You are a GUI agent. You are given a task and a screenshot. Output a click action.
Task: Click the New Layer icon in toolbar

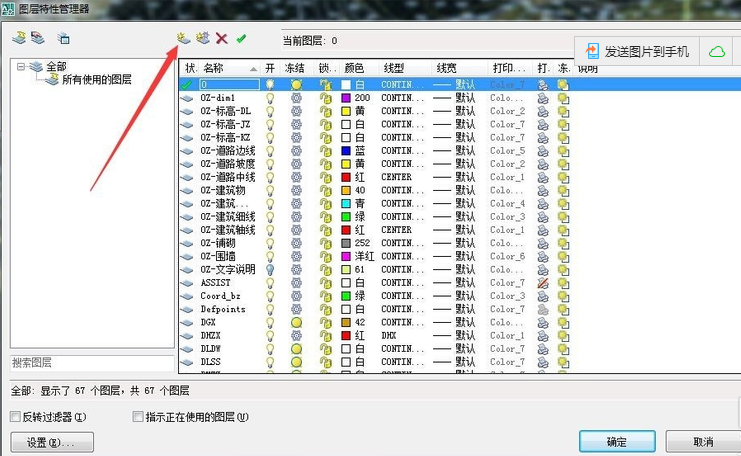182,39
